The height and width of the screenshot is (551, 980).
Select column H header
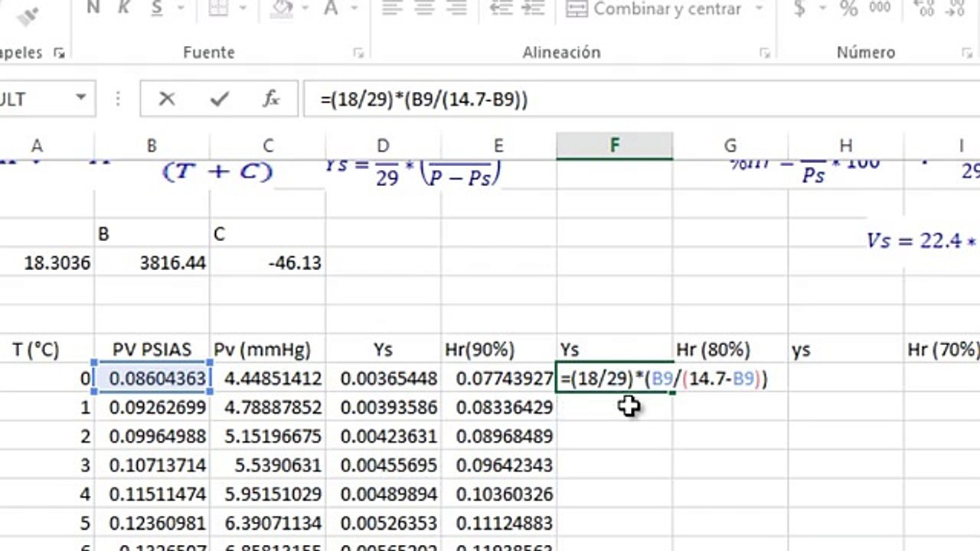846,146
